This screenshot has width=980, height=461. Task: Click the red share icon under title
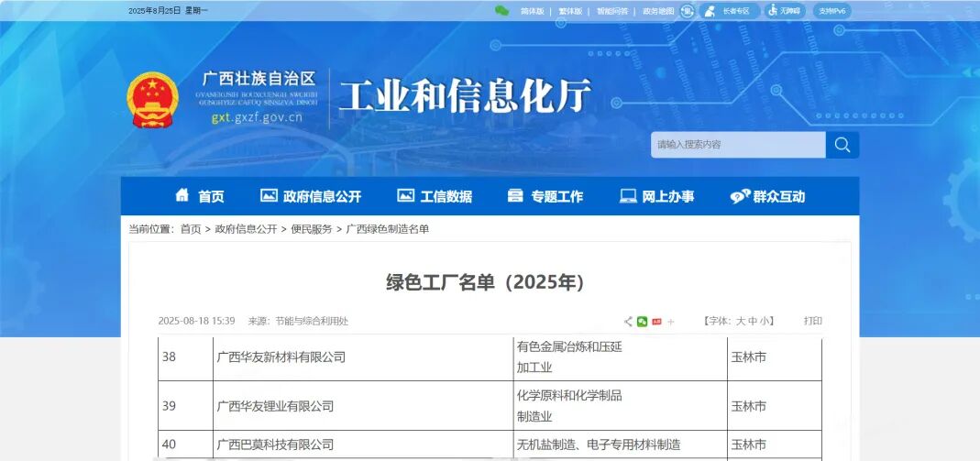click(x=656, y=322)
